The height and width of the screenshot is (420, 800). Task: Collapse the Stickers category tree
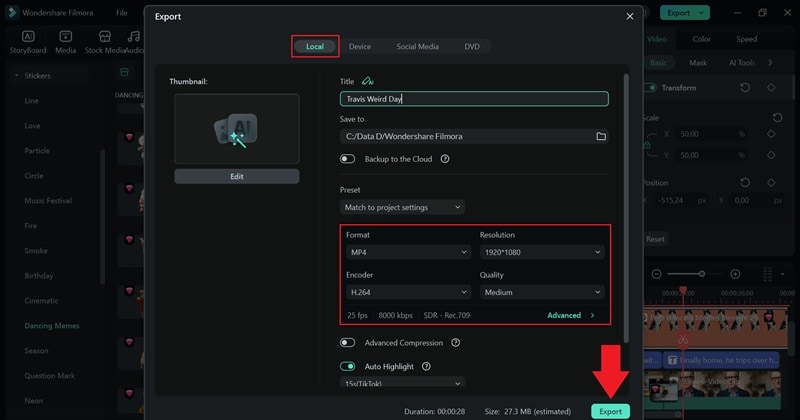click(x=16, y=76)
